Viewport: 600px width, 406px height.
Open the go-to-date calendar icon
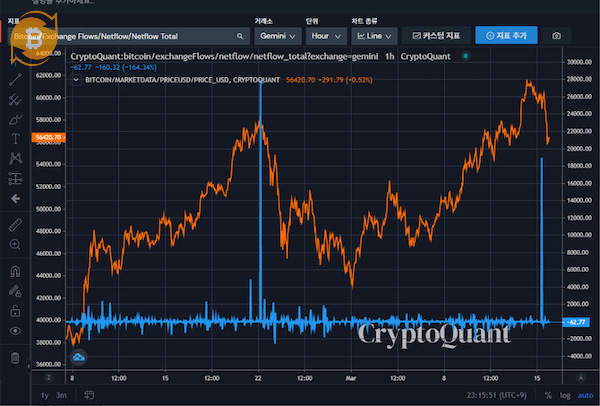coord(89,395)
